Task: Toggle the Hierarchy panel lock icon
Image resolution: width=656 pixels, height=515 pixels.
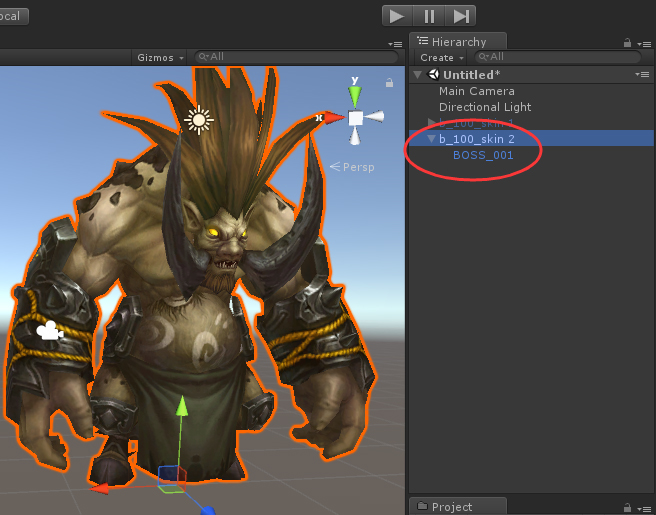Action: [627, 43]
